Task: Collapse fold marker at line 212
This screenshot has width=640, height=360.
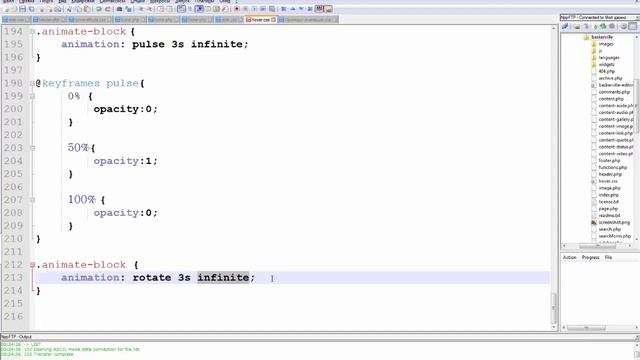Action: (32, 265)
